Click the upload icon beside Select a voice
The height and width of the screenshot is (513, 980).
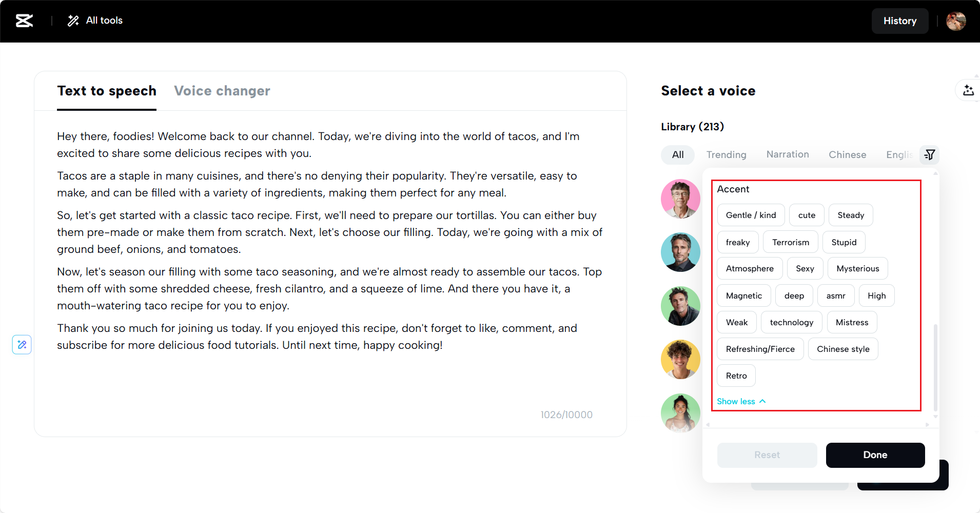tap(968, 90)
